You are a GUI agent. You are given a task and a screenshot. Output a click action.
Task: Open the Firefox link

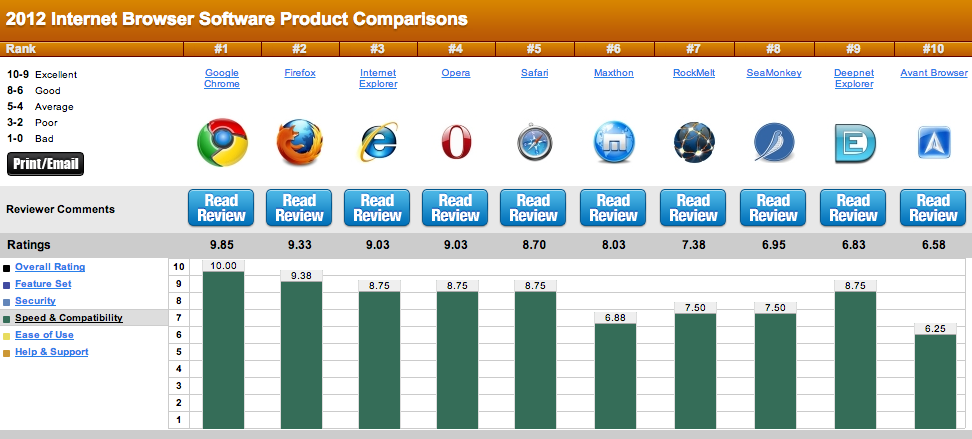point(300,73)
